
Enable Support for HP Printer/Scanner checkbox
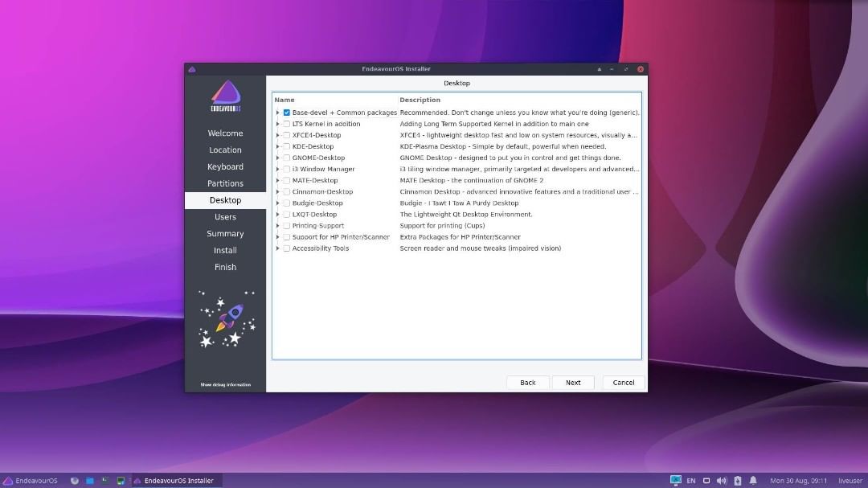pos(287,237)
